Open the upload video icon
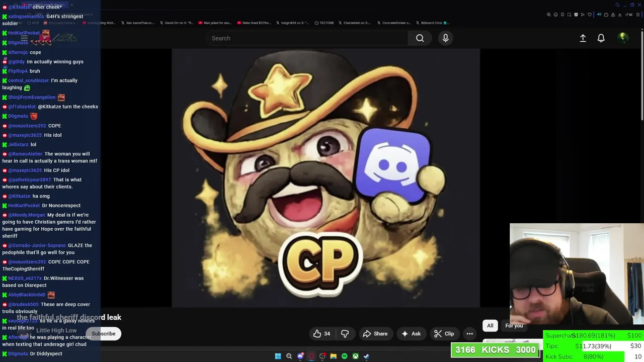The width and height of the screenshot is (644, 362). [x=583, y=38]
